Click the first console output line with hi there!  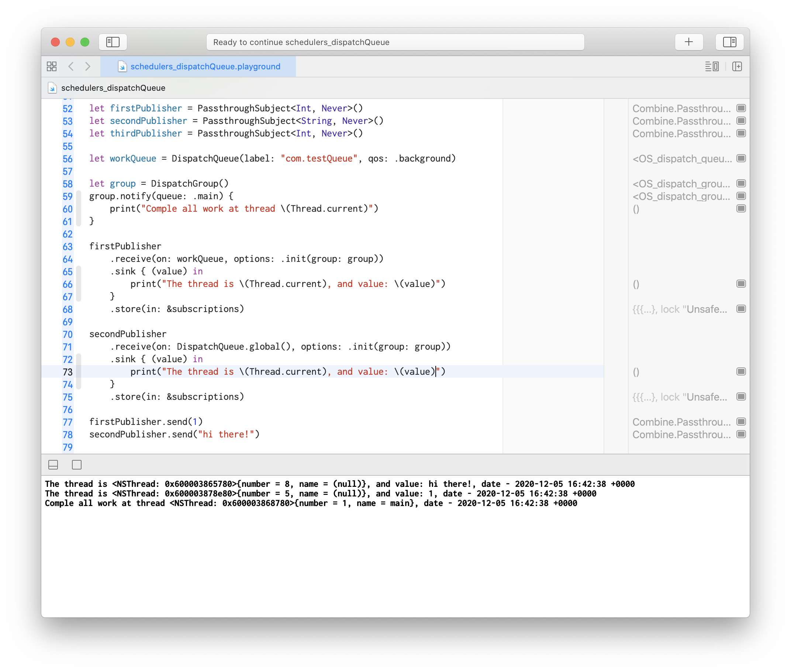339,484
